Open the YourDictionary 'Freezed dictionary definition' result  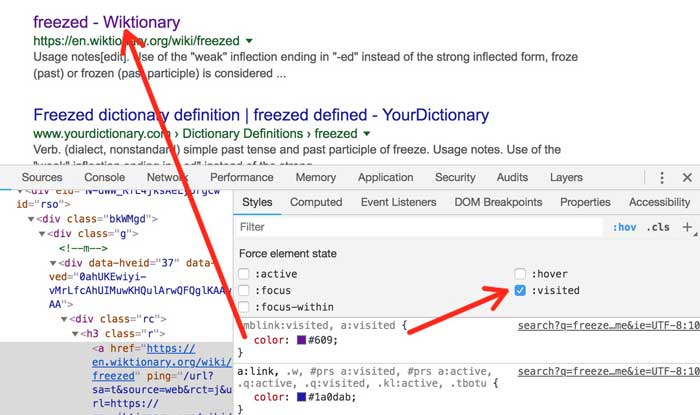261,115
